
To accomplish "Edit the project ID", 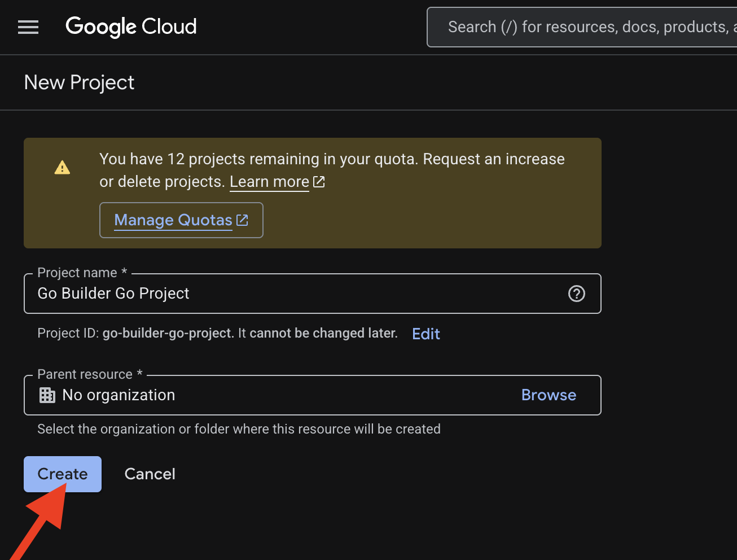I will (425, 334).
